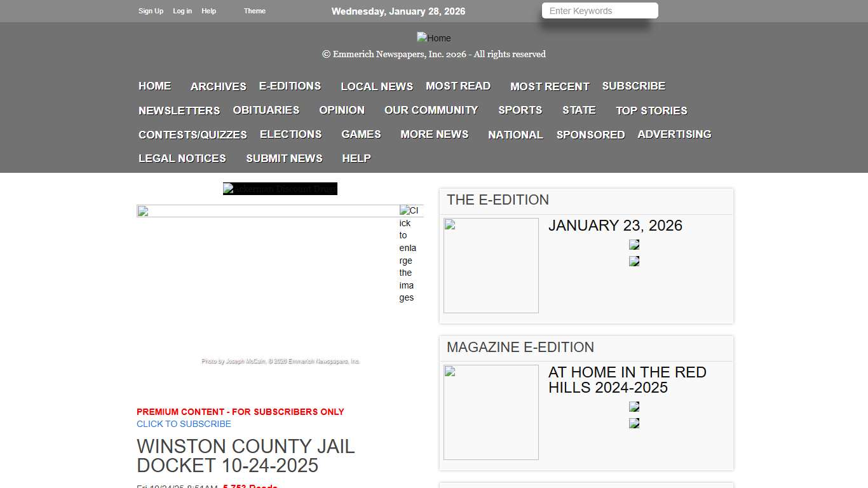The image size is (868, 488).
Task: Open the SUBMIT NEWS page
Action: click(x=284, y=158)
